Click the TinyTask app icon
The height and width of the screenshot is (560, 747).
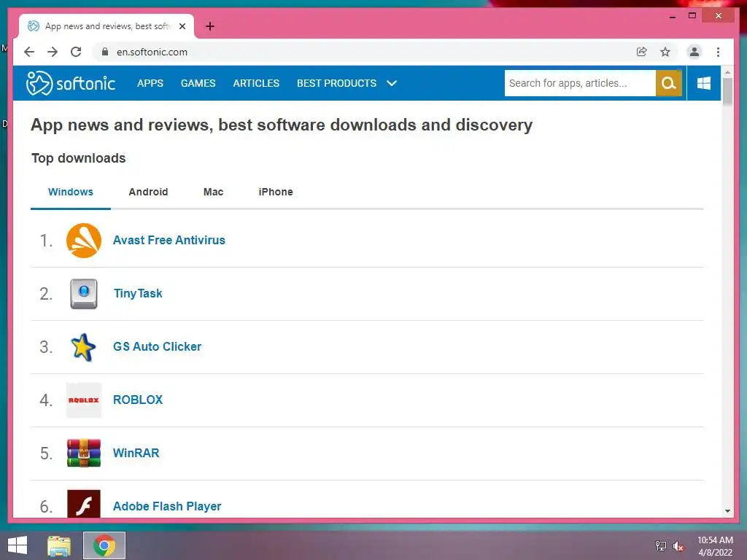(84, 294)
